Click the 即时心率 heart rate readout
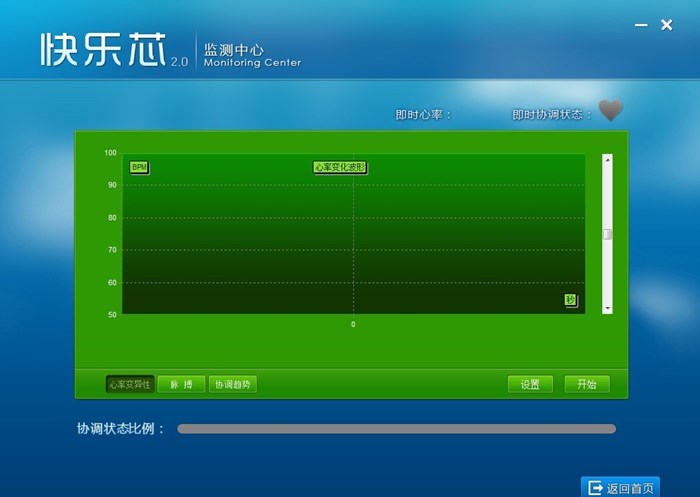Viewport: 700px width, 497px height. tap(423, 115)
